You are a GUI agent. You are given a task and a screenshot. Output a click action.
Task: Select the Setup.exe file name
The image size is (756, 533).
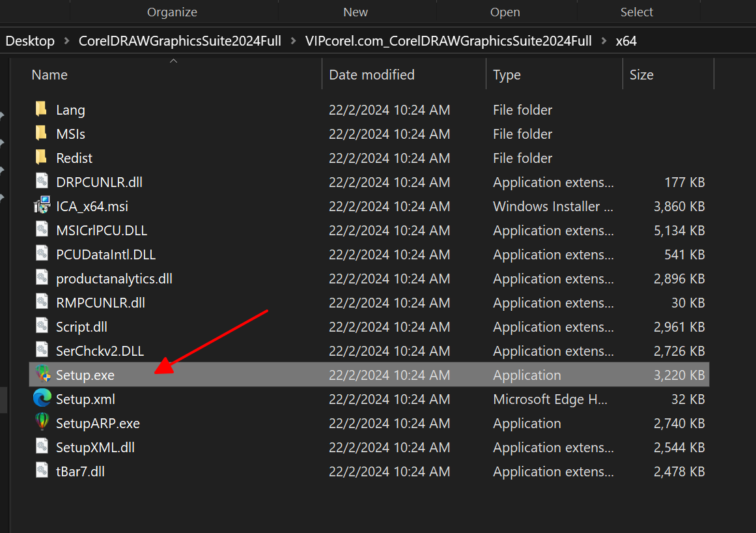pos(85,375)
